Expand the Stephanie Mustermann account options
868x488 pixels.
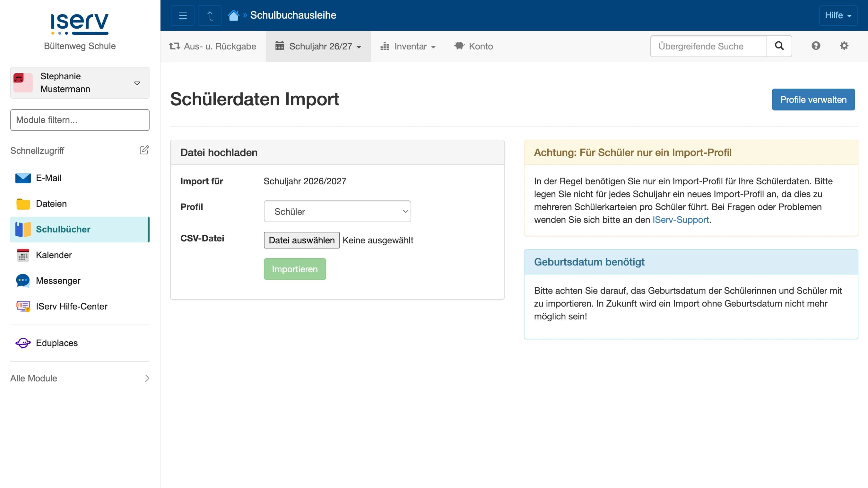point(137,83)
